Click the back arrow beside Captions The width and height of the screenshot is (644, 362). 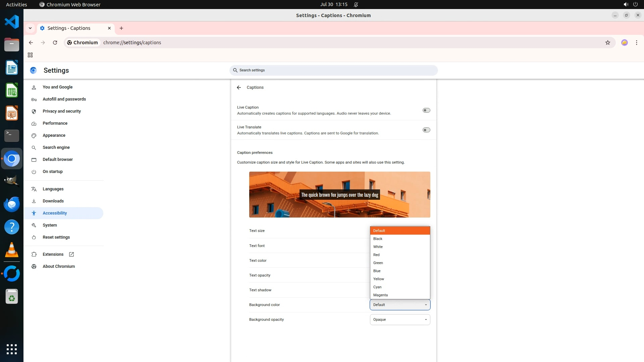[239, 87]
